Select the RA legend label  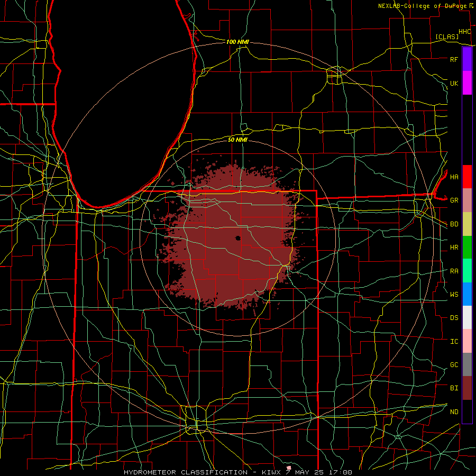click(454, 271)
